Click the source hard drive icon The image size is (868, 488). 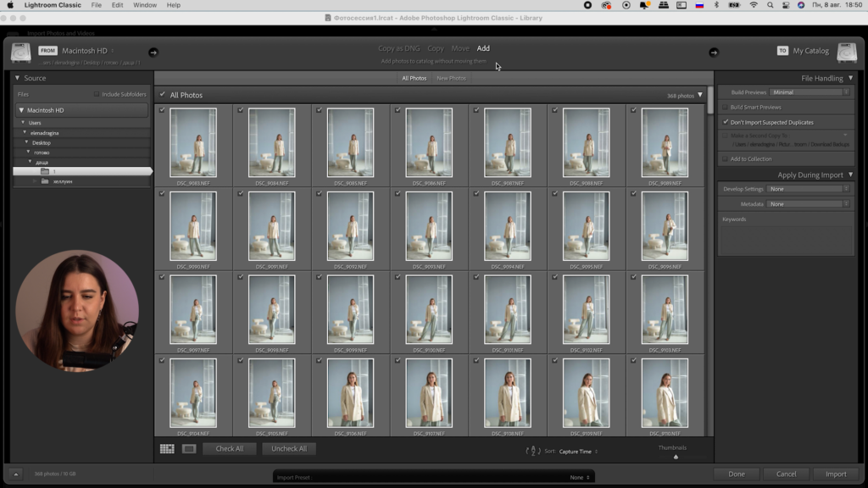pyautogui.click(x=21, y=53)
